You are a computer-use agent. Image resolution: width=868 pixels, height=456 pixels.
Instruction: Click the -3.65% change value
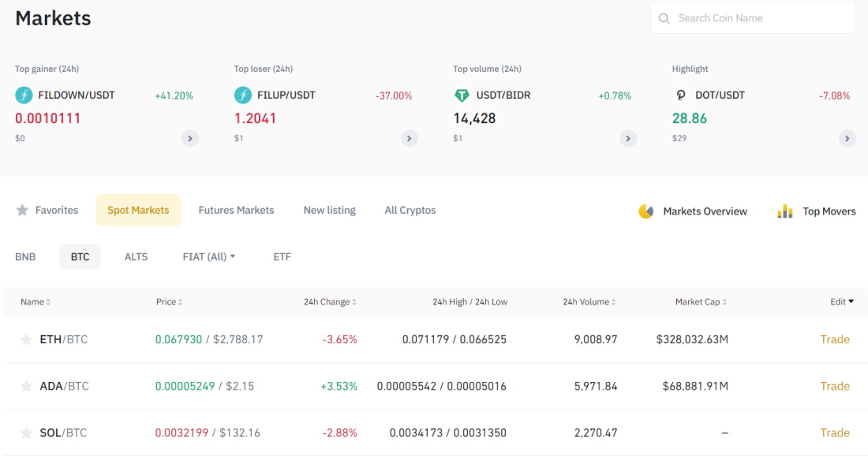coord(340,339)
